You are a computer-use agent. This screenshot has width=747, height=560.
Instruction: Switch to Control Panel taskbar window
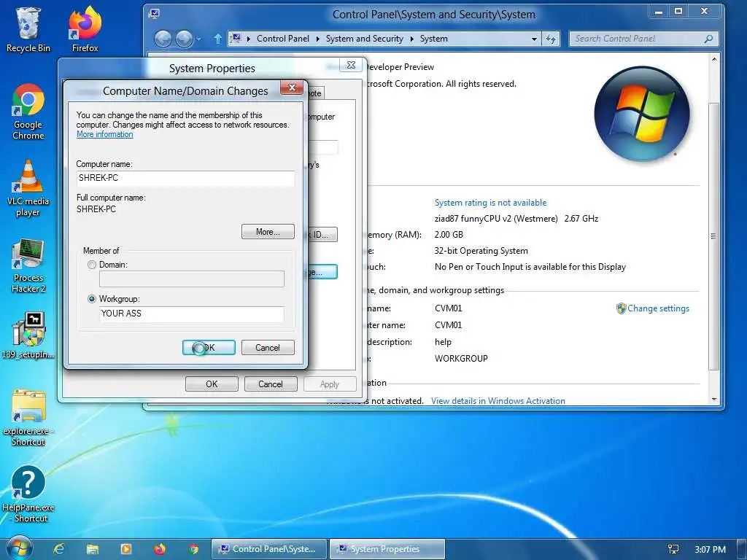point(269,549)
